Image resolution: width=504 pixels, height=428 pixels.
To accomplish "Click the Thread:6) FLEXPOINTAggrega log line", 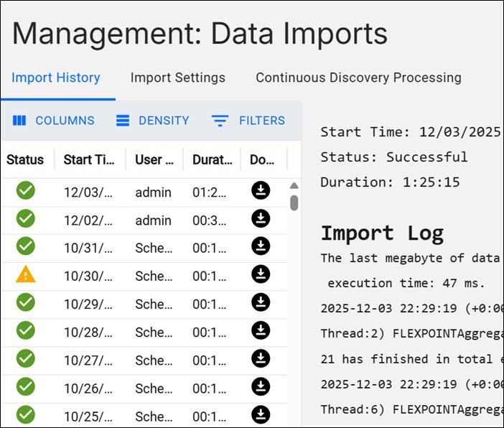I will [x=412, y=409].
